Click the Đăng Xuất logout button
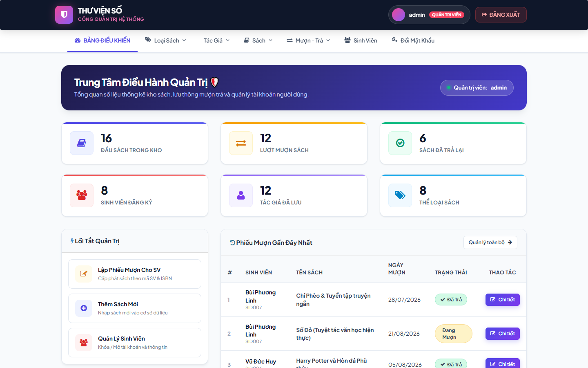This screenshot has width=588, height=368. 501,15
